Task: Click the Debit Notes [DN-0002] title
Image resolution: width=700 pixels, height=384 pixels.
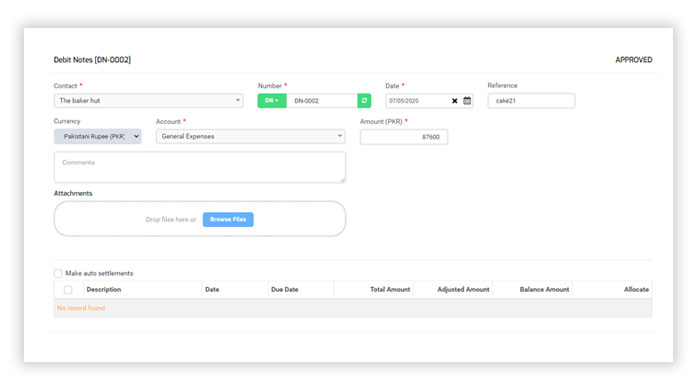Action: click(x=92, y=60)
